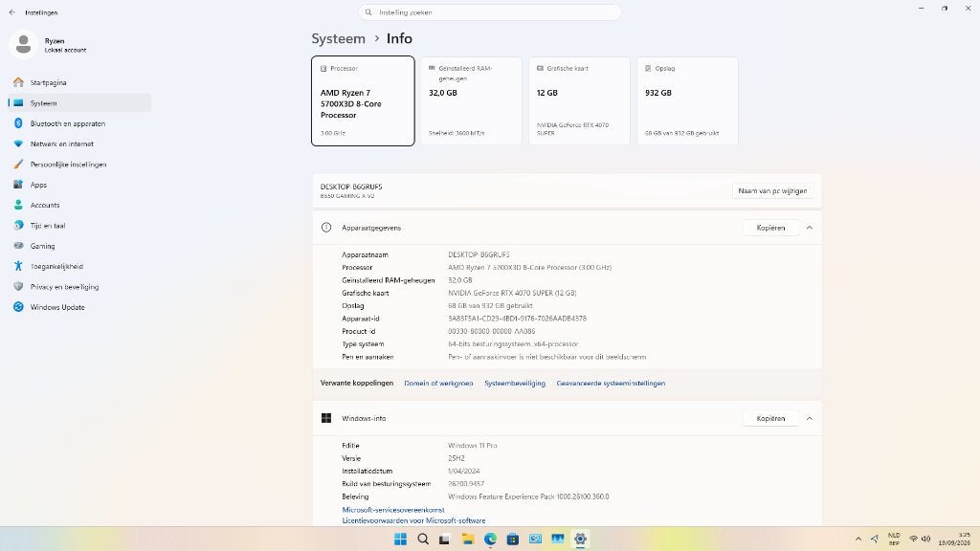Select the Geïnstalleerd RAM-geheugen card
Viewport: 980px width, 551px height.
tap(471, 101)
